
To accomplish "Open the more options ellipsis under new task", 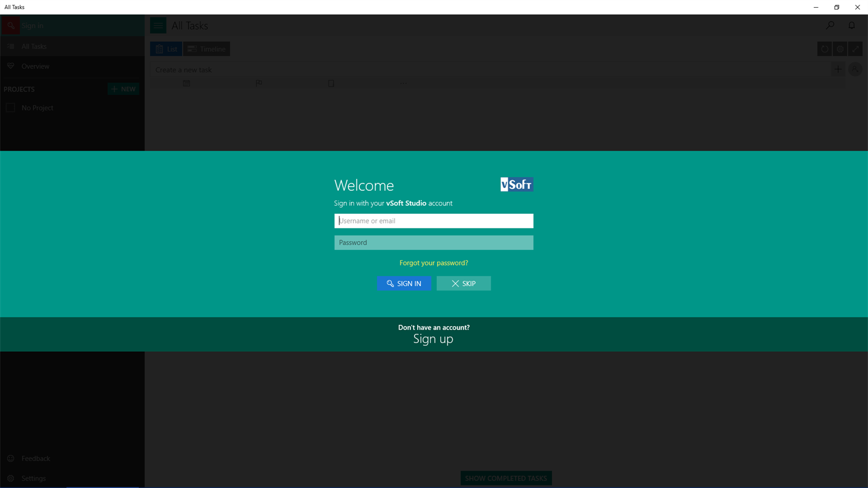I will [403, 84].
